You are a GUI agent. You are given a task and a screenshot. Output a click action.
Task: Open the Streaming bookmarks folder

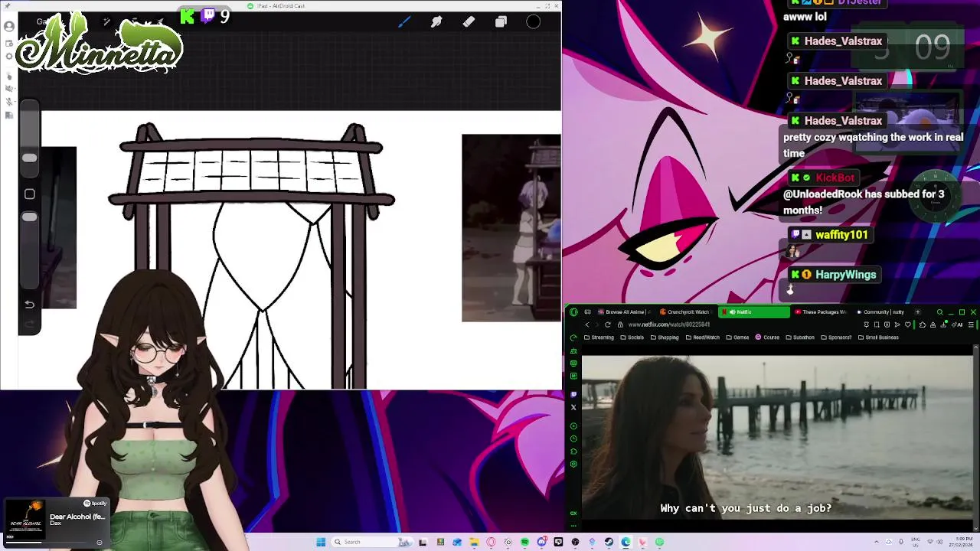tap(599, 337)
